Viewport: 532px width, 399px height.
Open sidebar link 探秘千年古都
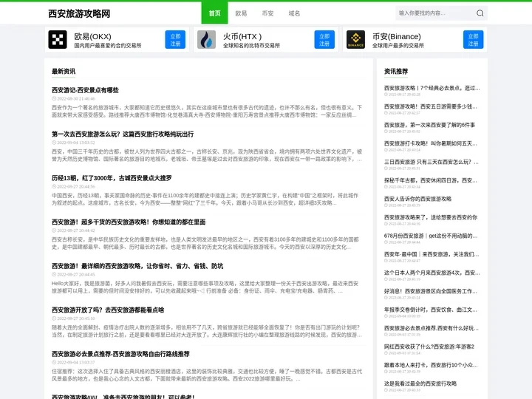(431, 180)
